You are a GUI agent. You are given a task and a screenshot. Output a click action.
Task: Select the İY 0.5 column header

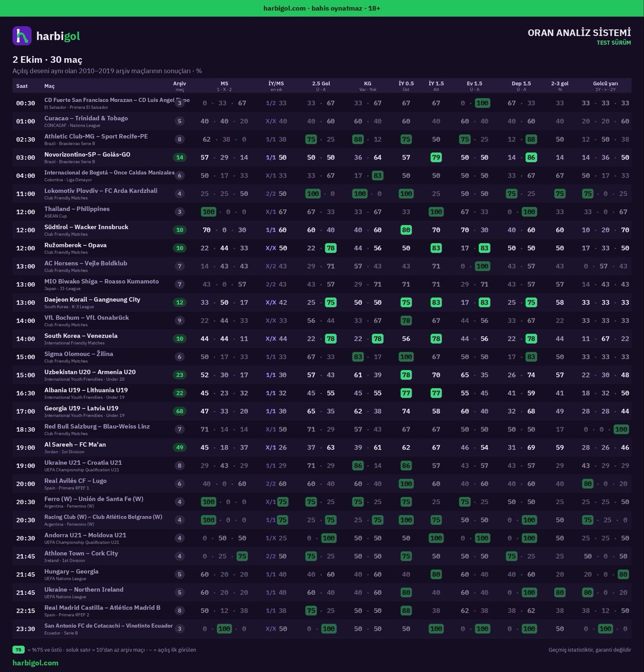[x=406, y=86]
